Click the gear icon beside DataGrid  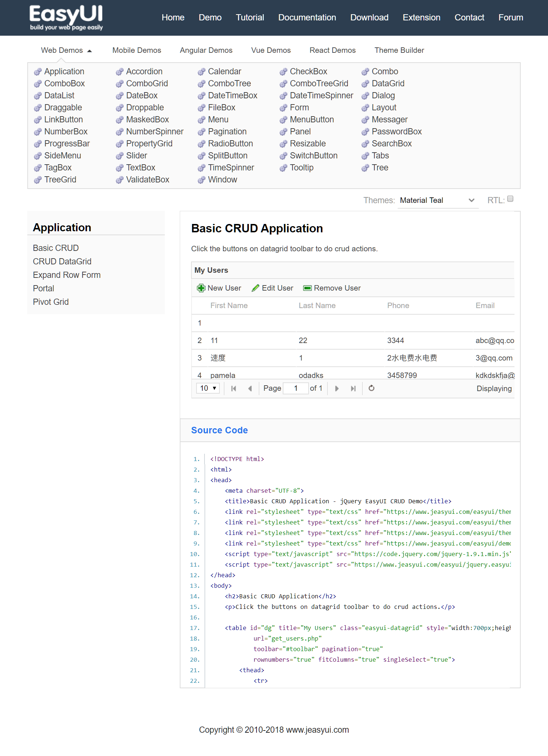[365, 84]
